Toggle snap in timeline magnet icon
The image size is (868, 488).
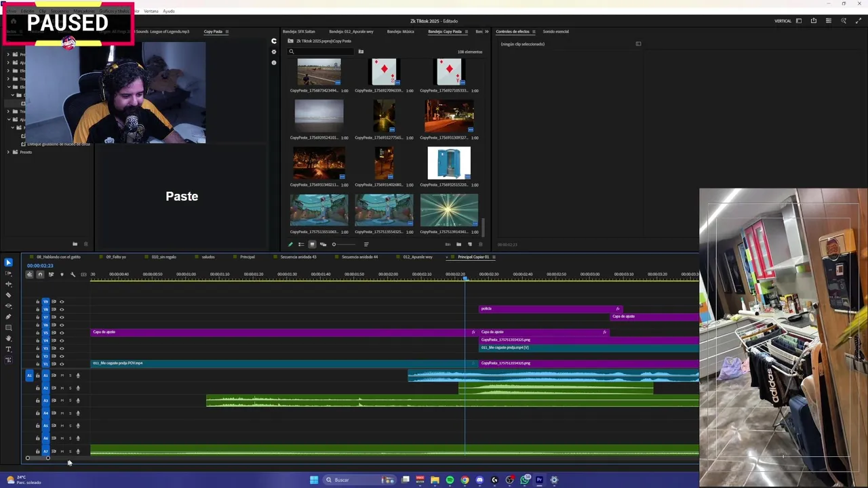40,274
